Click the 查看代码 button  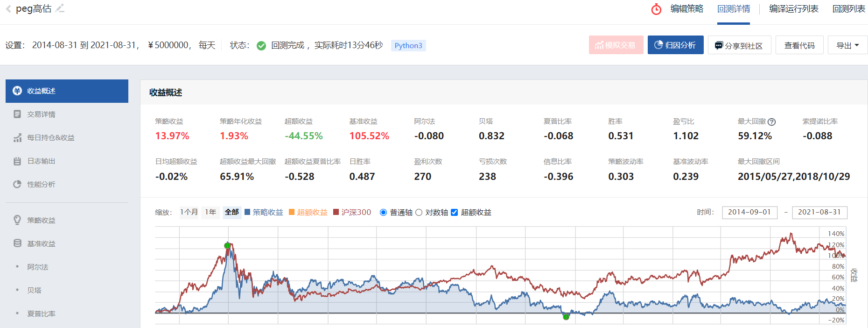799,45
